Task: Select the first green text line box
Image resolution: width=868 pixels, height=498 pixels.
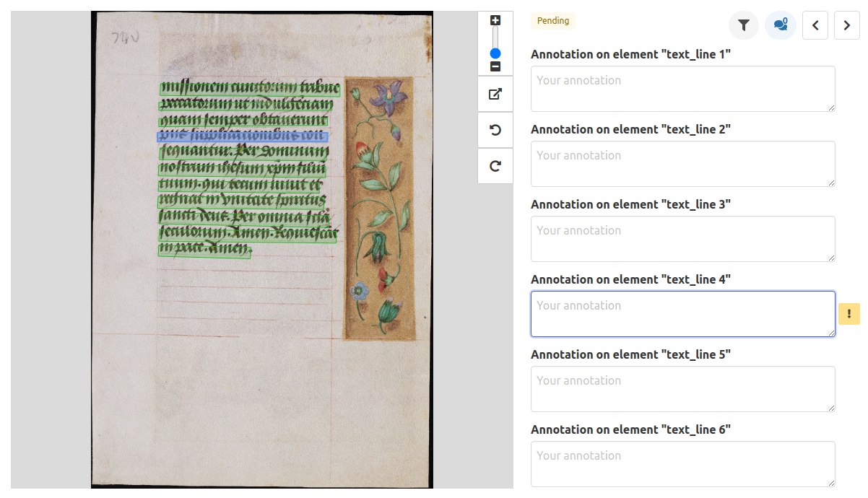Action: click(250, 89)
